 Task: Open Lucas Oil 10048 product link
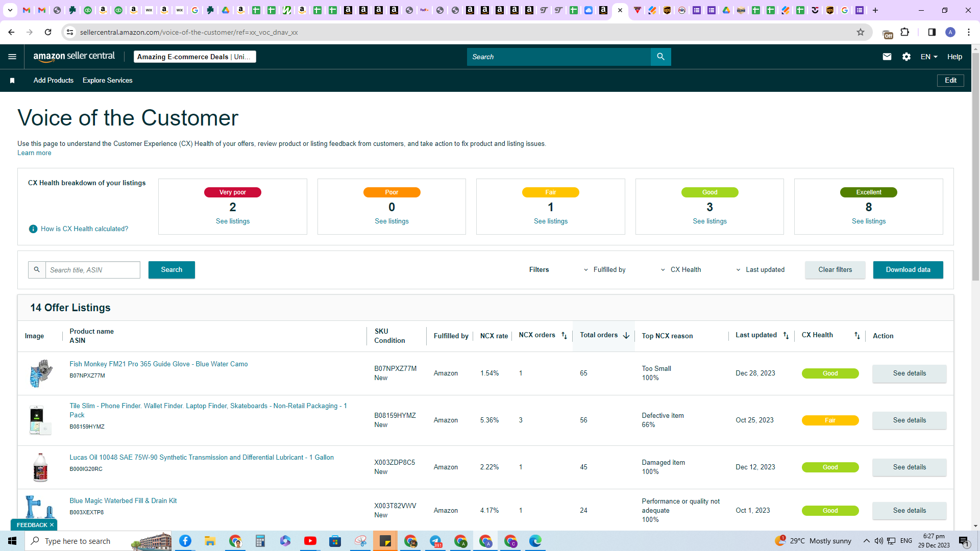pyautogui.click(x=202, y=458)
